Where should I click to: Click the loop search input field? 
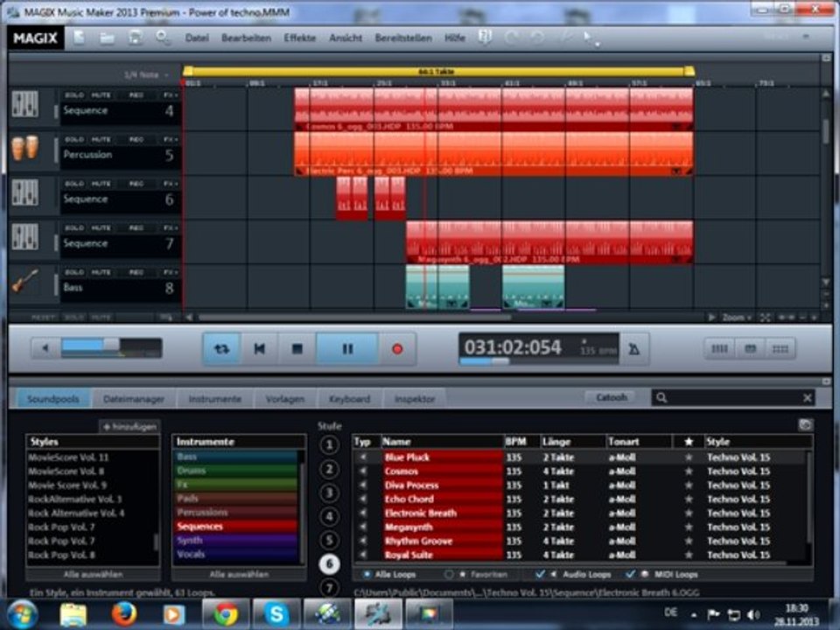(x=733, y=397)
